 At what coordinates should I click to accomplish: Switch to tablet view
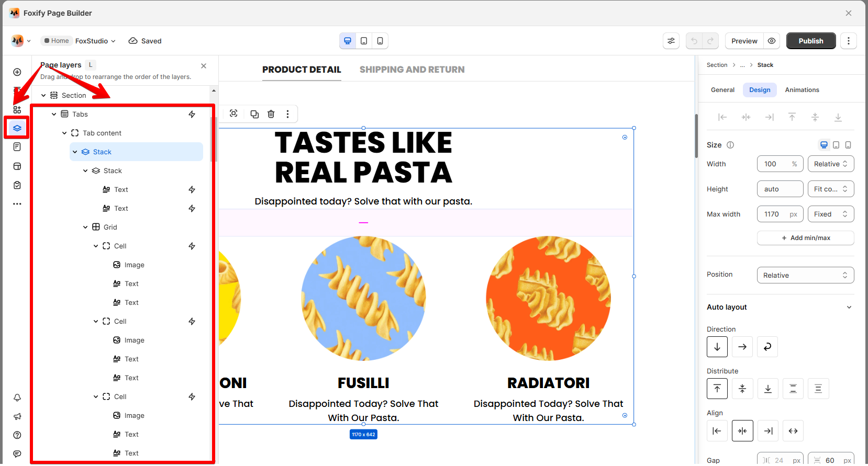pos(364,41)
